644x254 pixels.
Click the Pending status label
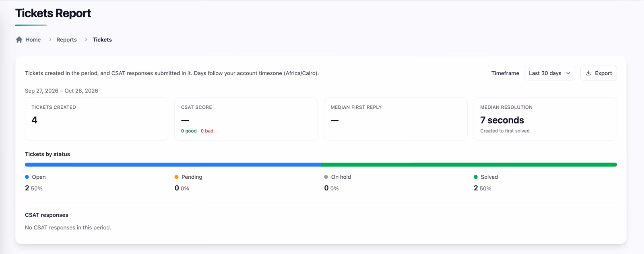(x=192, y=177)
